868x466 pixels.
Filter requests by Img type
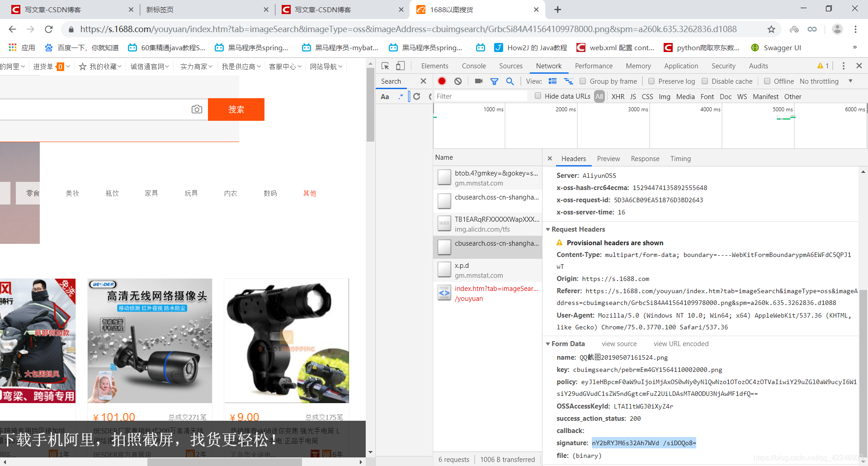[665, 96]
